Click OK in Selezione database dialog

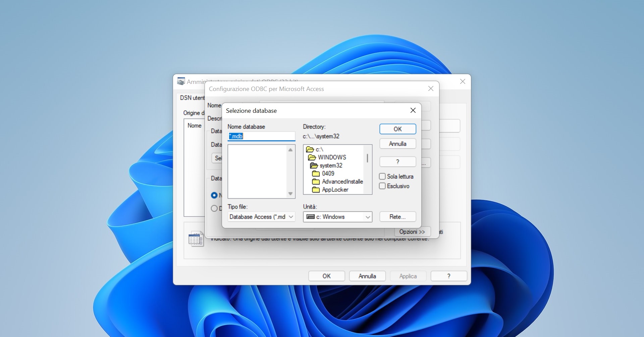point(397,129)
